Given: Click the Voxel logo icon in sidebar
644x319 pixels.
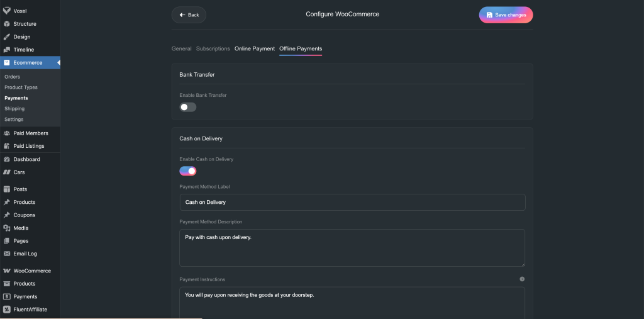Looking at the screenshot, I should (7, 11).
